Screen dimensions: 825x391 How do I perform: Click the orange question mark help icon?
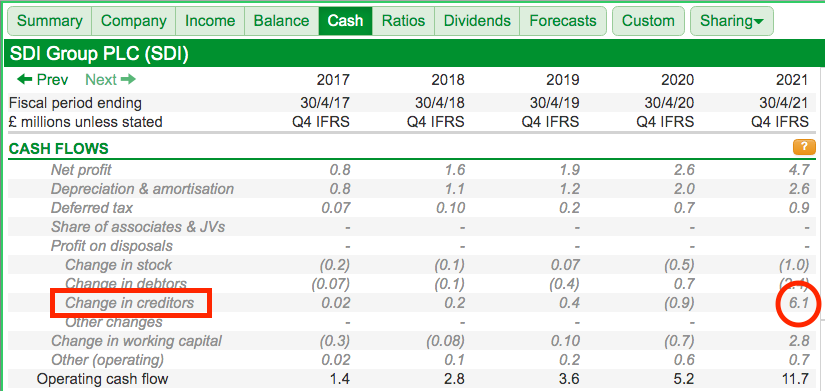point(800,148)
